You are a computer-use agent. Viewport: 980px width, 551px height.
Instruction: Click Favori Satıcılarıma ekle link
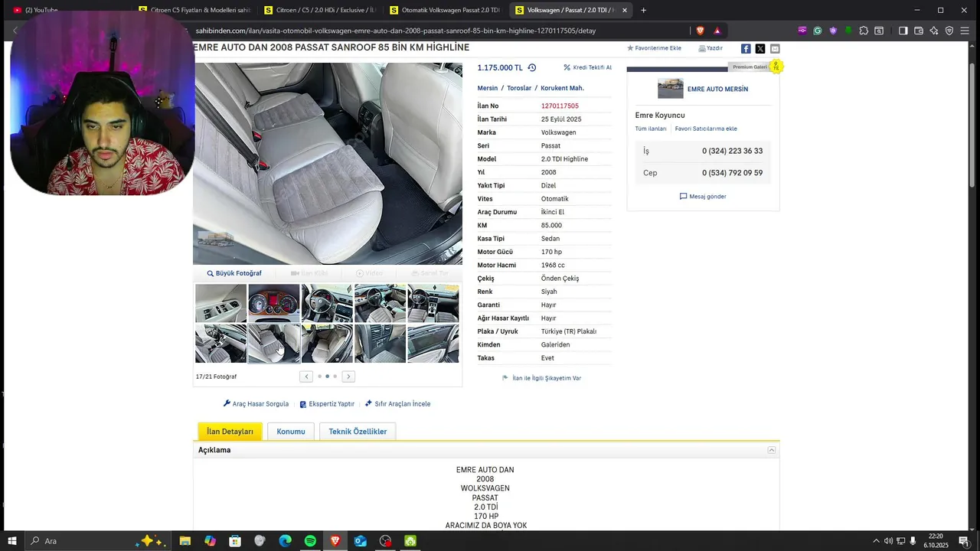click(706, 129)
